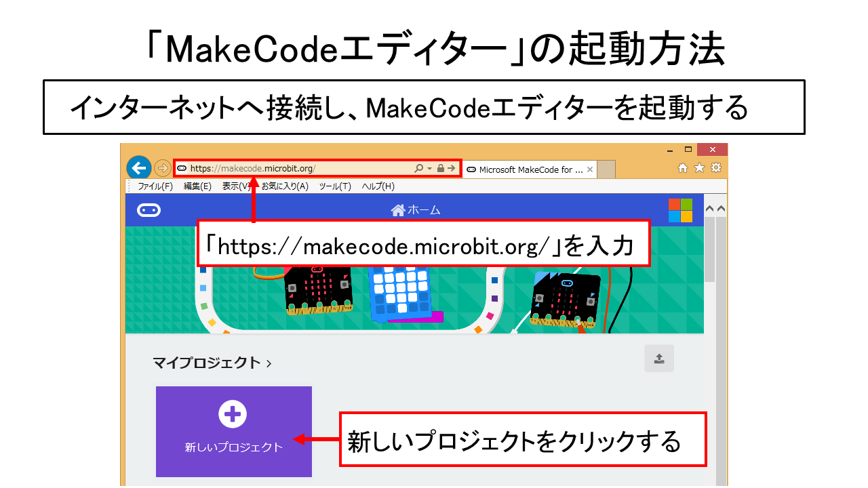
Task: Open the お気に入り(A) menu
Action: tap(285, 186)
